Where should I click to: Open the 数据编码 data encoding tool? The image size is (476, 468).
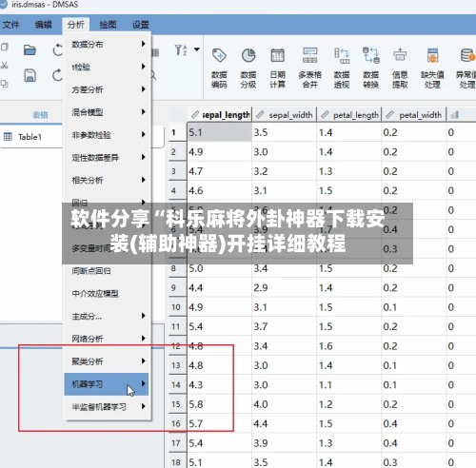tap(219, 68)
